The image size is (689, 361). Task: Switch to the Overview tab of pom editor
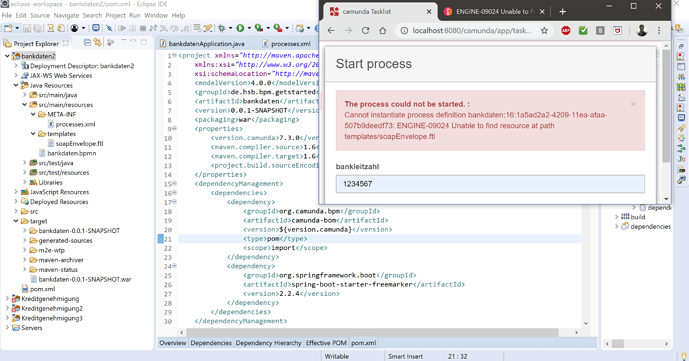[x=173, y=343]
